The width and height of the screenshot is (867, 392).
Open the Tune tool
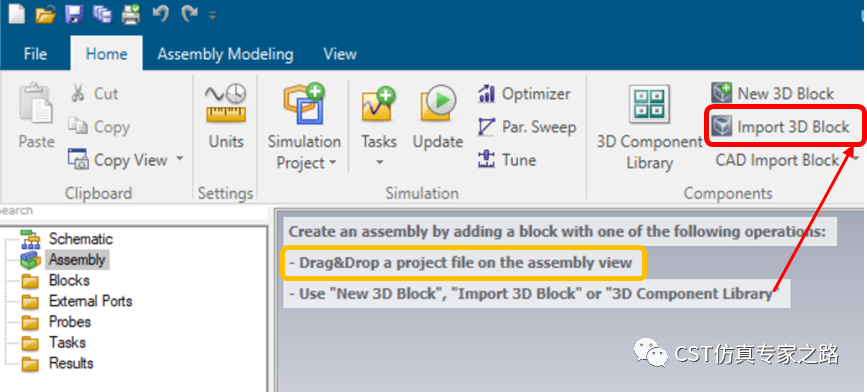tap(507, 160)
